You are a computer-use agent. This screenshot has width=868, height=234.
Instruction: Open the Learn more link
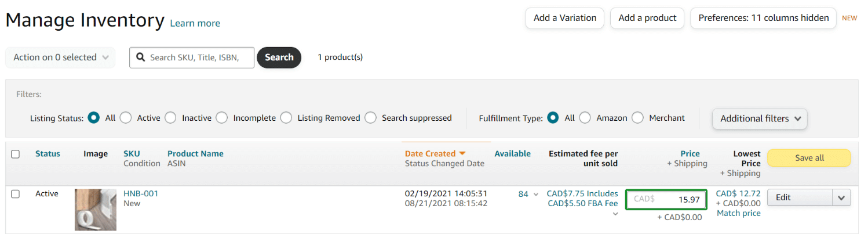click(195, 23)
